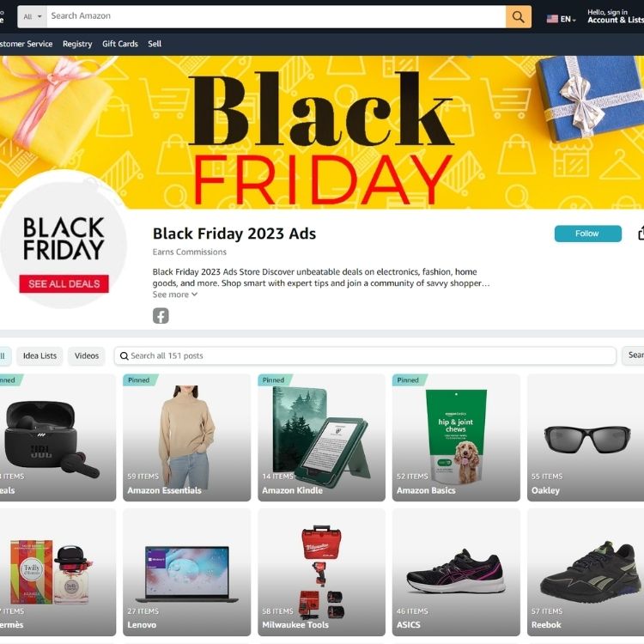Screen dimensions: 644x644
Task: Click the Search Amazon input field
Action: tap(276, 17)
